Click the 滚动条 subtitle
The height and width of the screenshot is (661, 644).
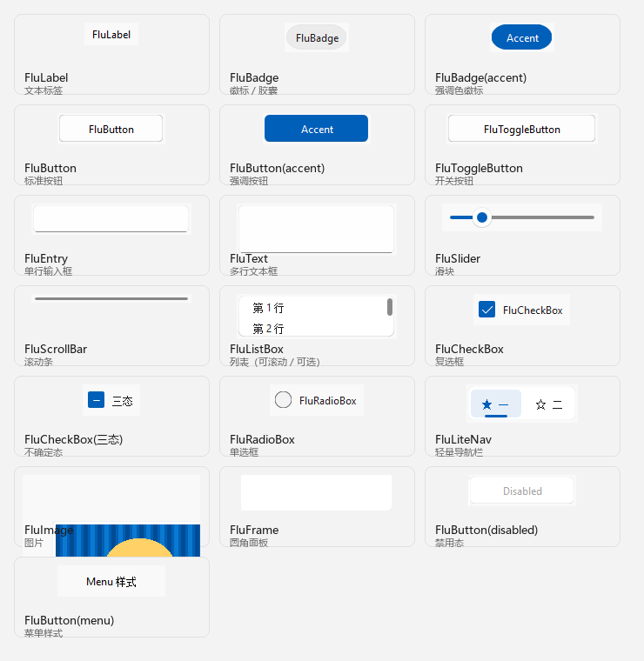tap(39, 362)
